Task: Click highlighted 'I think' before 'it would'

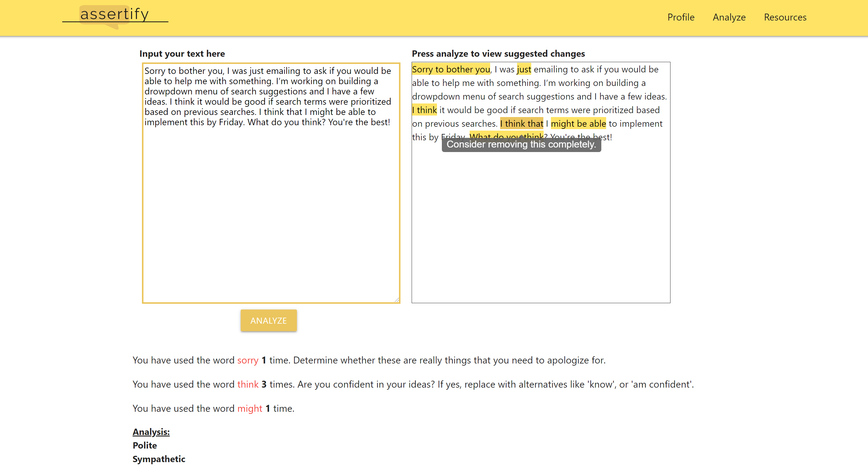Action: tap(424, 110)
